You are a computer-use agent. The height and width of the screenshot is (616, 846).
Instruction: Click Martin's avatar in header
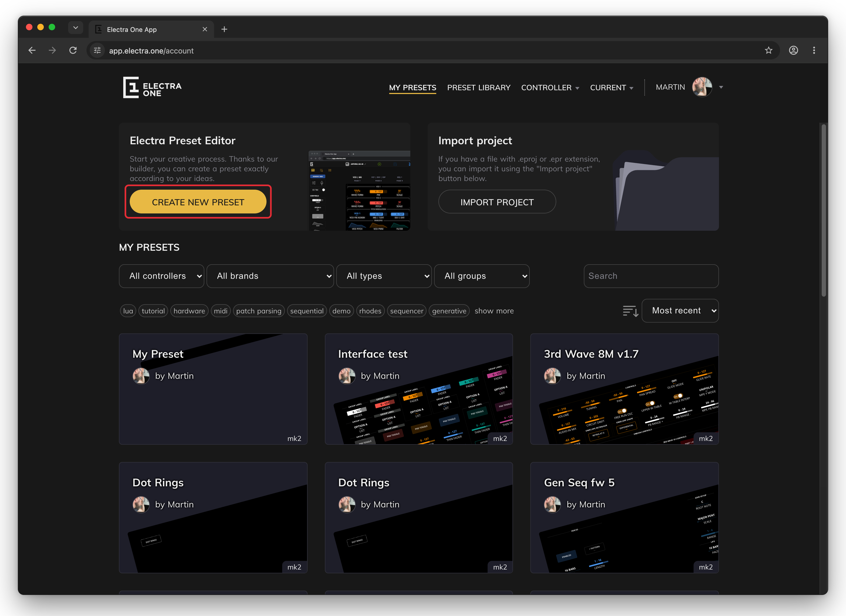coord(702,87)
